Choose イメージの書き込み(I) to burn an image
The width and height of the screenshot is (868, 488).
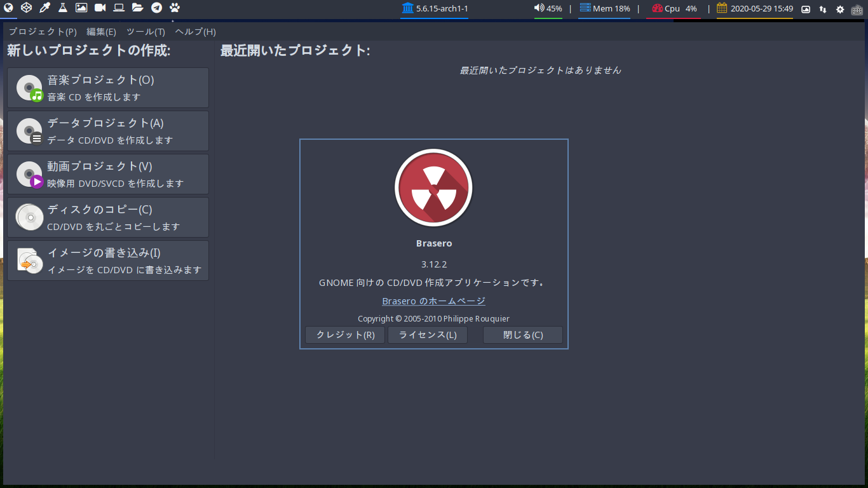click(x=108, y=261)
